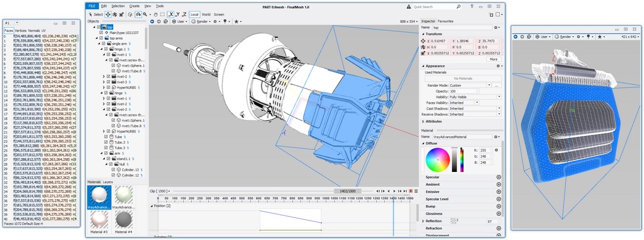Choose the Scale tool in toolbar
644x240 pixels.
[122, 14]
